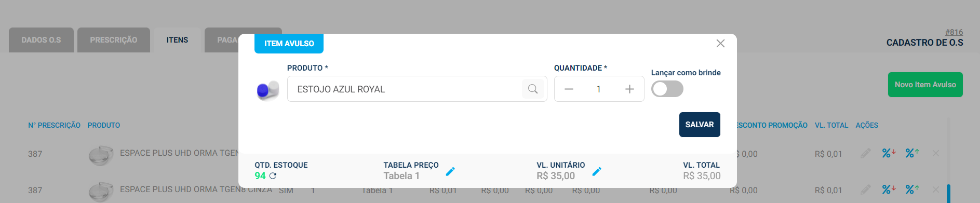Image resolution: width=980 pixels, height=203 pixels.
Task: Open the Prescrição tab
Action: point(114,40)
